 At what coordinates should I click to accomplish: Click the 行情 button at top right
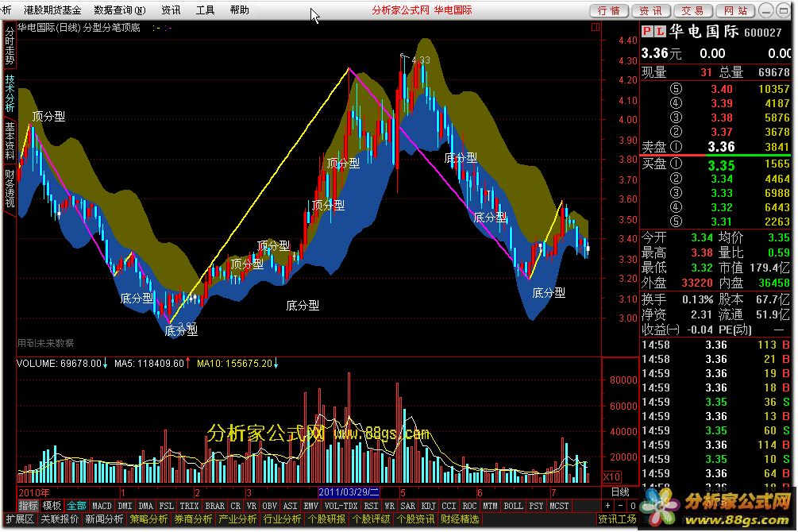click(609, 10)
